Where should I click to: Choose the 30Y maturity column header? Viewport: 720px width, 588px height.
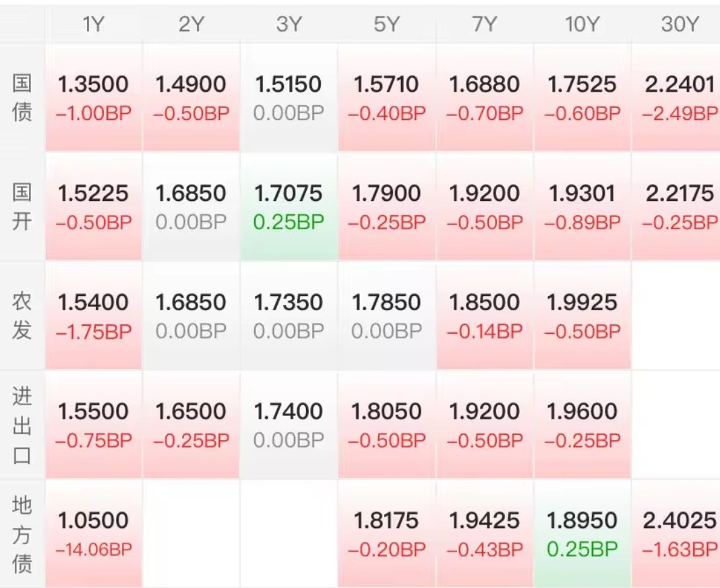pyautogui.click(x=680, y=25)
